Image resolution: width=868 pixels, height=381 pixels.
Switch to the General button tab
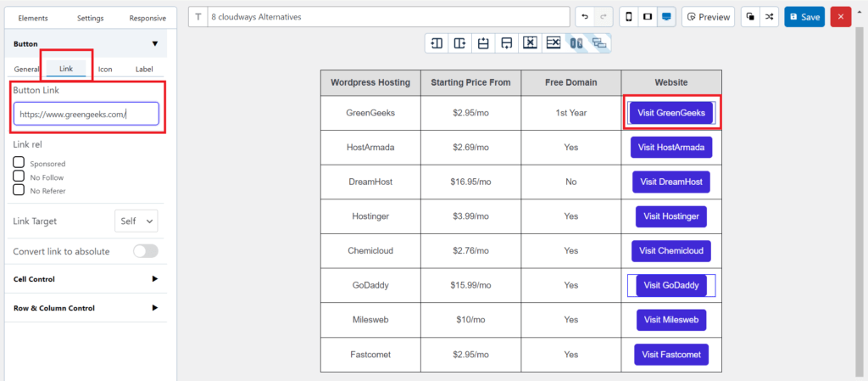point(26,70)
